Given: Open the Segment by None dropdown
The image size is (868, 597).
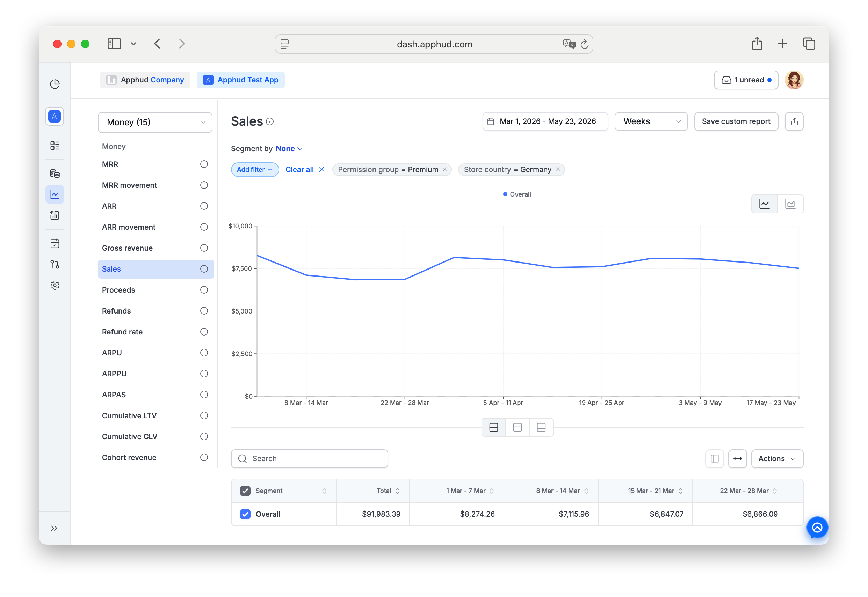Looking at the screenshot, I should [289, 148].
